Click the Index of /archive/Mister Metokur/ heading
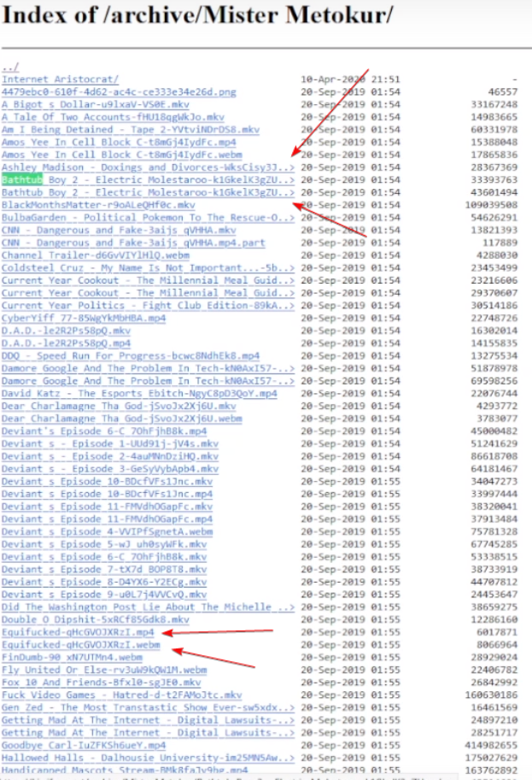Image resolution: width=532 pixels, height=780 pixels. [x=197, y=15]
